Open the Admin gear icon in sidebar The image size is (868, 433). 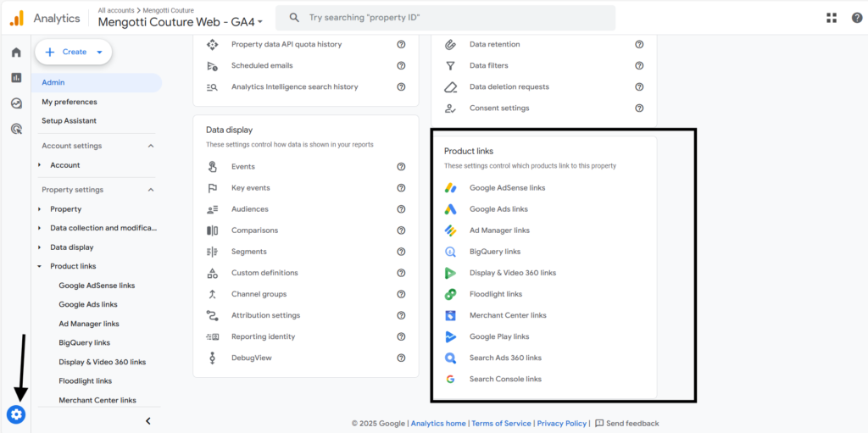pos(16,414)
